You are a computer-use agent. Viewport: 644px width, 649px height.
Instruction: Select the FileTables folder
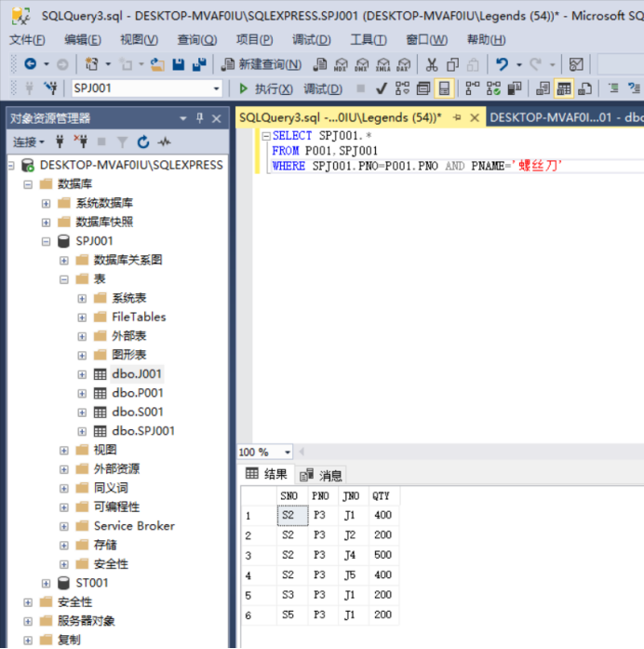click(139, 317)
